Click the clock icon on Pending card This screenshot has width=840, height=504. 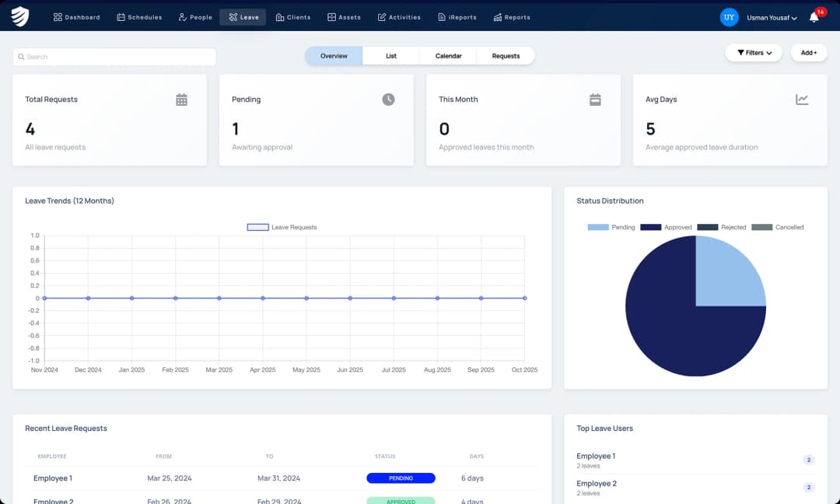(388, 100)
